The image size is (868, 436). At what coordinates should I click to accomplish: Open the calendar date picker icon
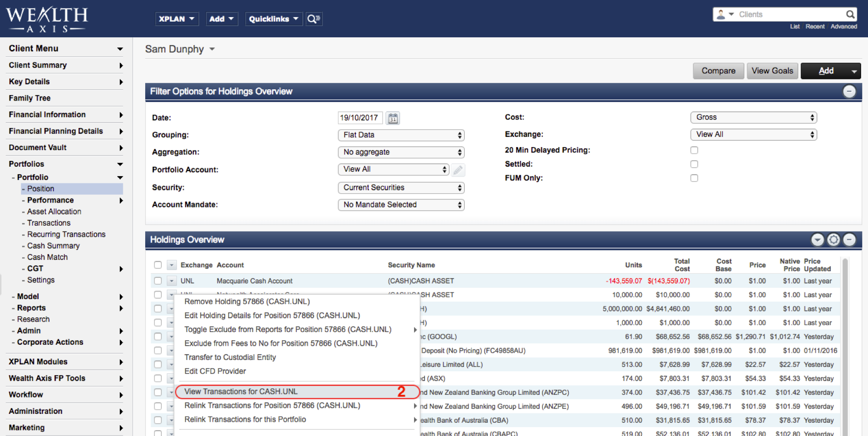393,118
